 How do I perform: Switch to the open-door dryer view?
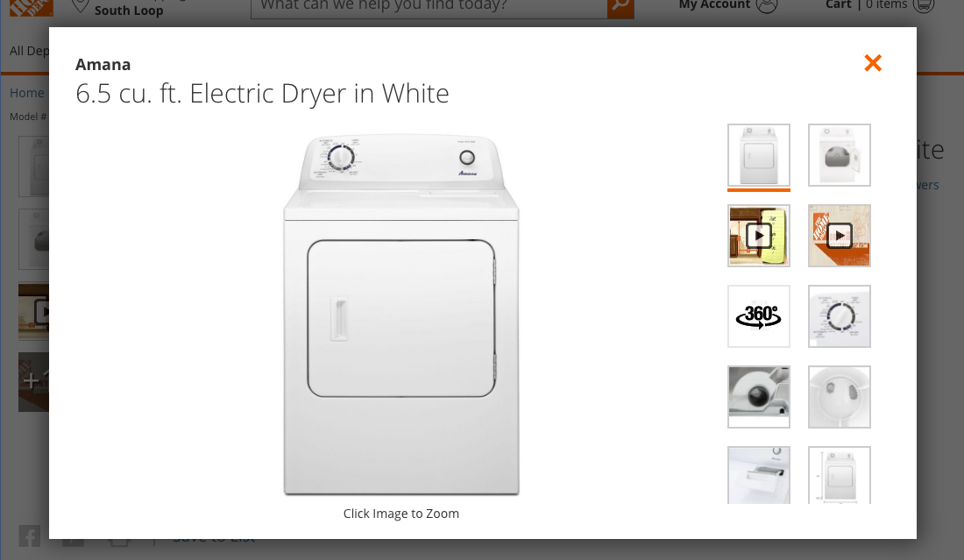839,155
